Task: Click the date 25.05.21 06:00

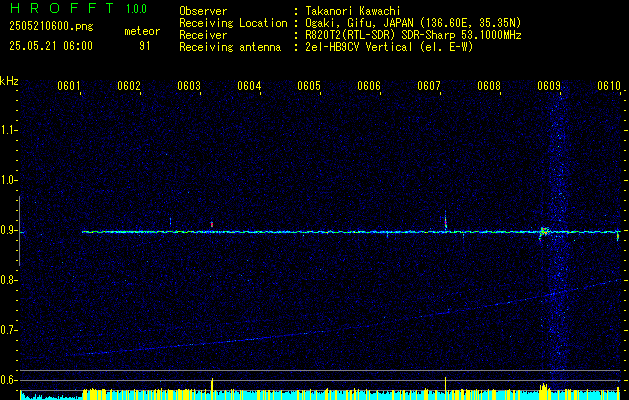Action: (51, 45)
